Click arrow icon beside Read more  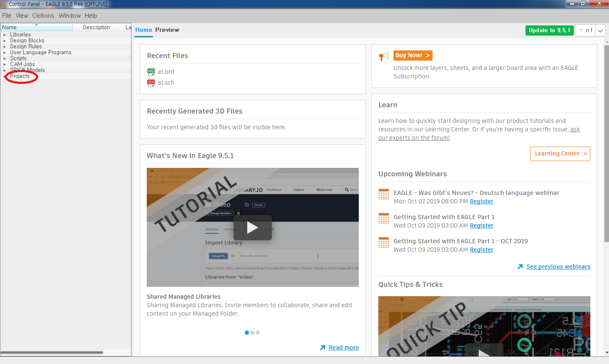pos(323,347)
